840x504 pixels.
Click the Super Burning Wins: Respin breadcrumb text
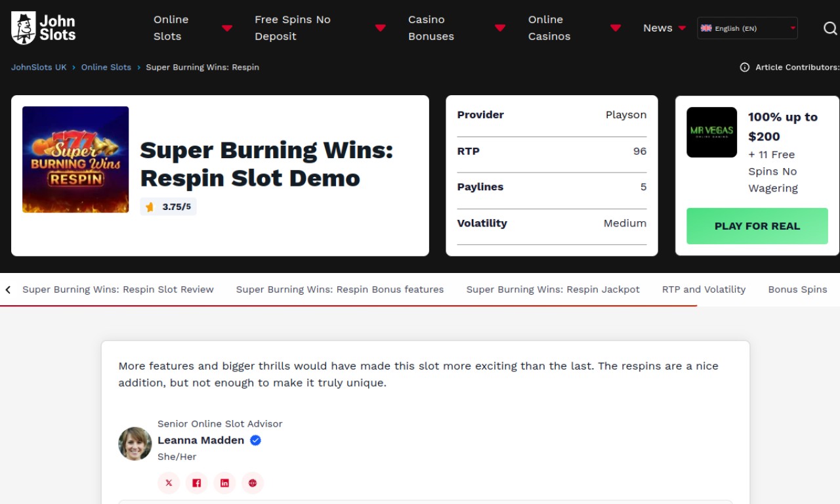tap(202, 67)
